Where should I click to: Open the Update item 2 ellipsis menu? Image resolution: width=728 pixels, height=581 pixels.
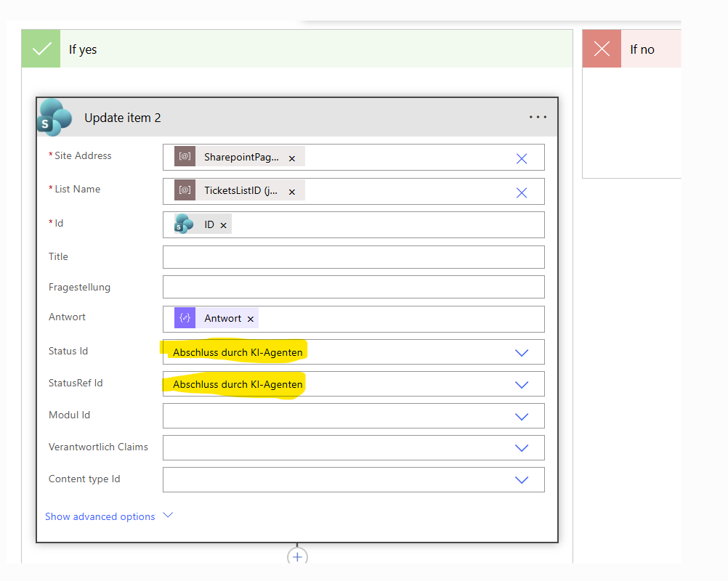pyautogui.click(x=538, y=117)
